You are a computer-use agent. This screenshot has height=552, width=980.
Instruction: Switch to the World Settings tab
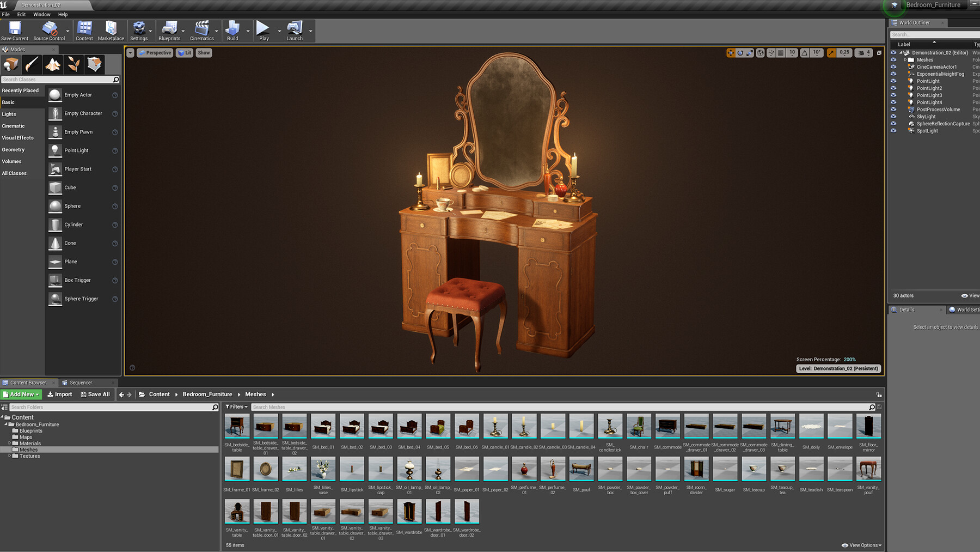[x=964, y=310]
